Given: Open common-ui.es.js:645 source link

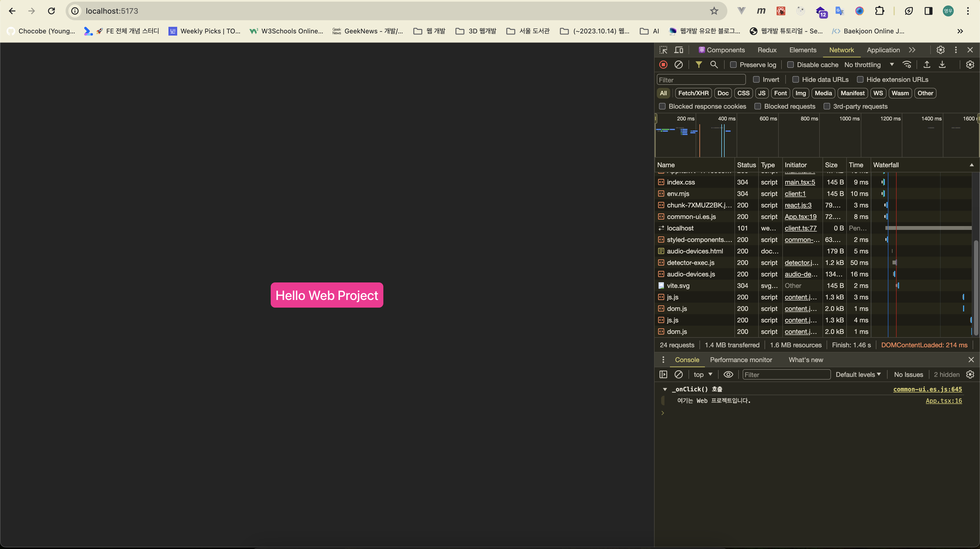Looking at the screenshot, I should tap(927, 389).
